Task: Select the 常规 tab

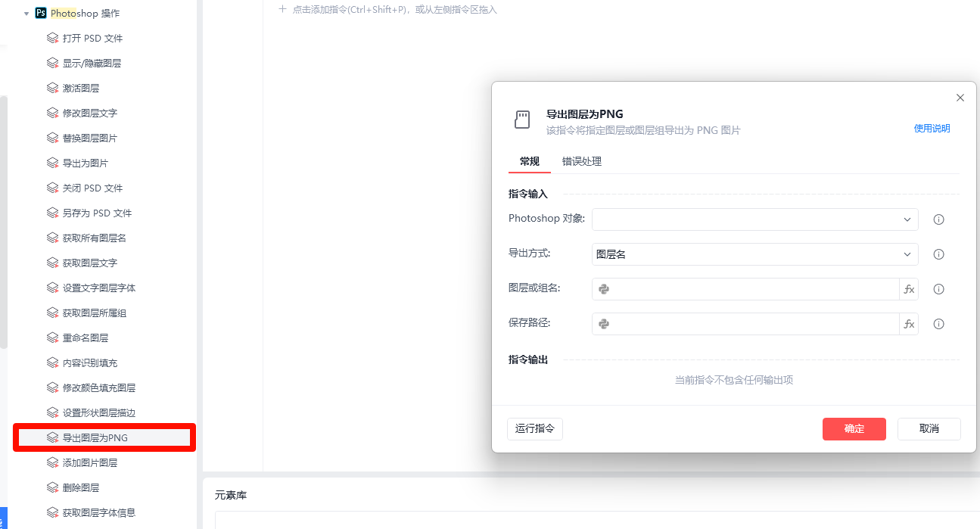Action: click(x=529, y=161)
